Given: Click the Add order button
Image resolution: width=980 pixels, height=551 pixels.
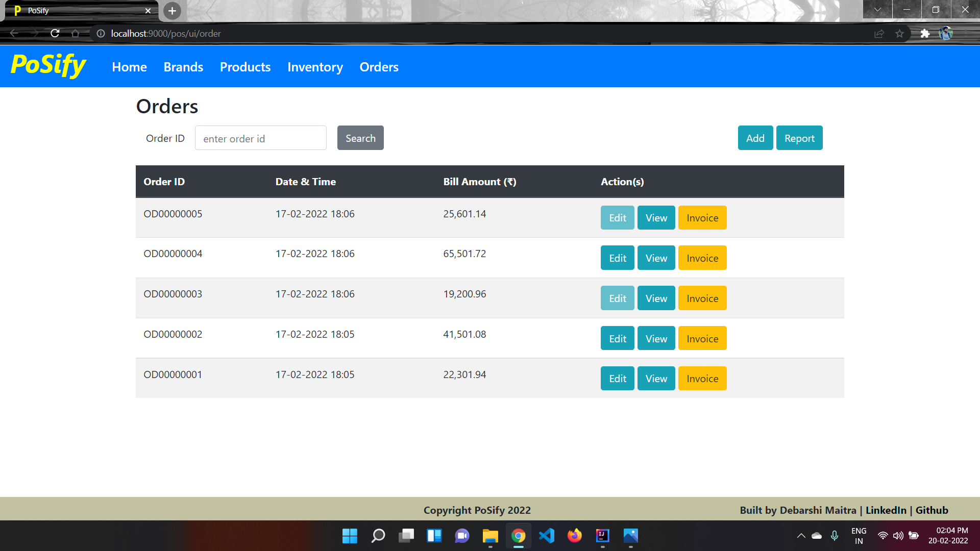Looking at the screenshot, I should (x=755, y=138).
